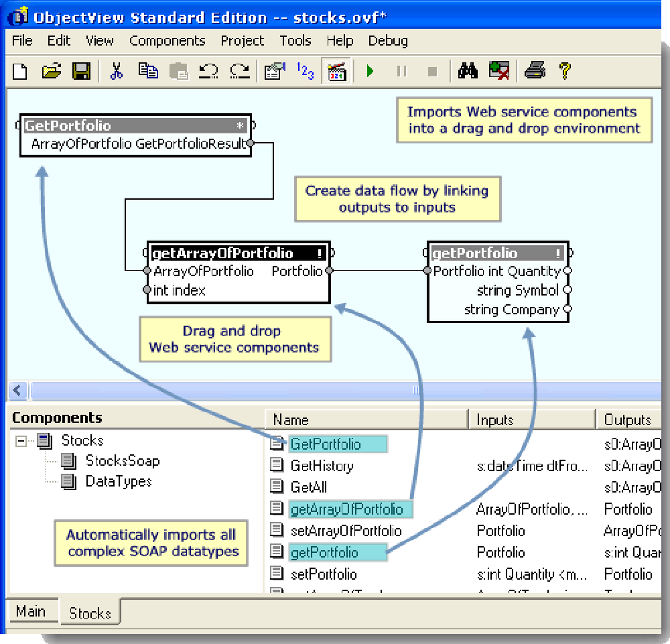Open the View menu

[100, 41]
